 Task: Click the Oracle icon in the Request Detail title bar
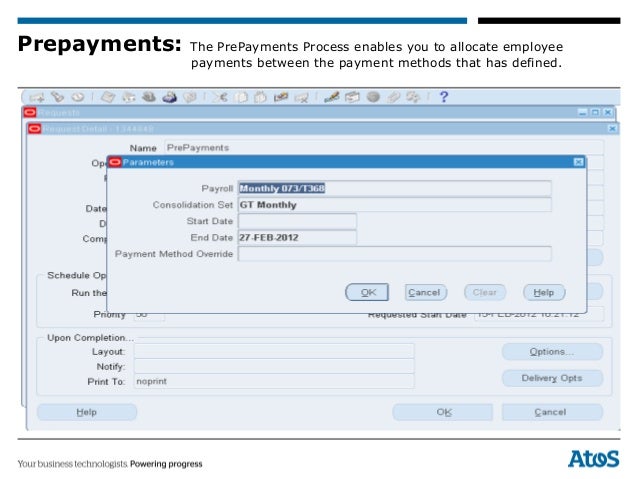(x=34, y=129)
